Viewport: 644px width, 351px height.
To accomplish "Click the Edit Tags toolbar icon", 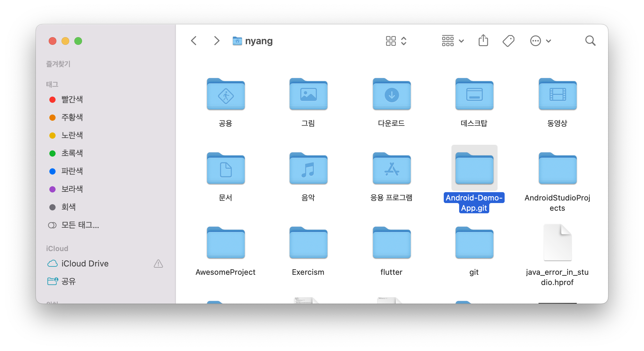I will tap(508, 41).
